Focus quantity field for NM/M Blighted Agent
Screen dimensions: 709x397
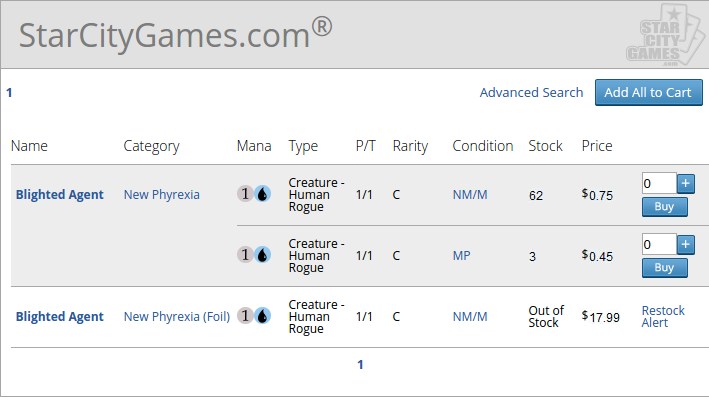pos(659,184)
